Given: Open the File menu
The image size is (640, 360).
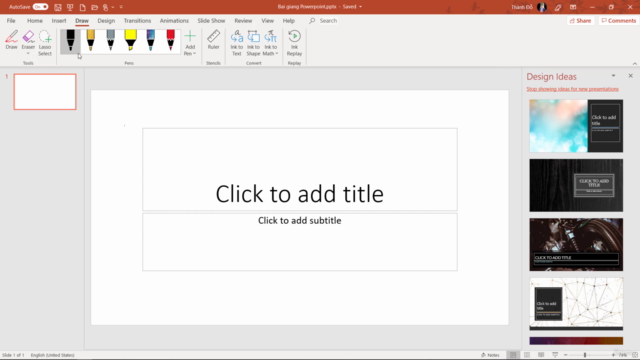Looking at the screenshot, I should [x=11, y=20].
